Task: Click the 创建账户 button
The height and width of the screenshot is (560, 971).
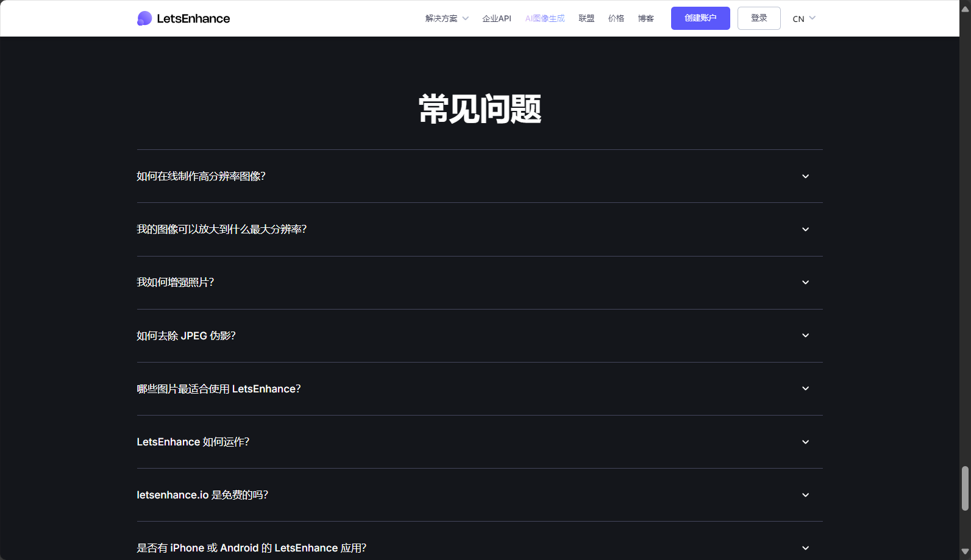Action: (x=700, y=18)
